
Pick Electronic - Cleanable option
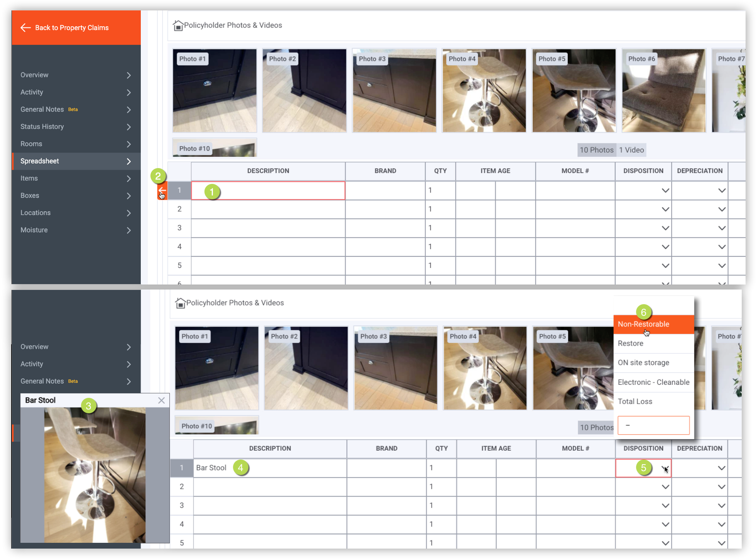pos(653,382)
